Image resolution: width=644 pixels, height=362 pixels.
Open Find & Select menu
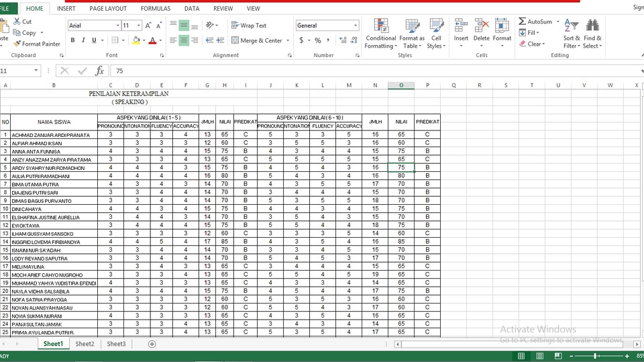[x=592, y=34]
